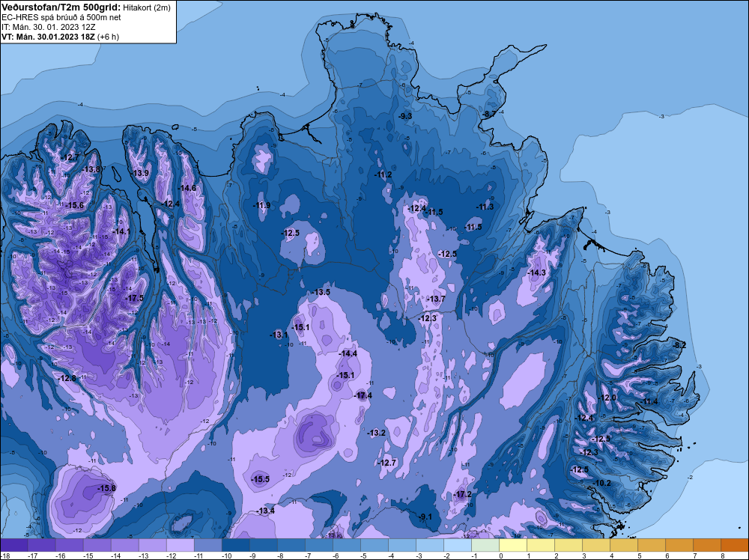Click the -10.2 temperature label
The image size is (749, 560).
[x=602, y=483]
